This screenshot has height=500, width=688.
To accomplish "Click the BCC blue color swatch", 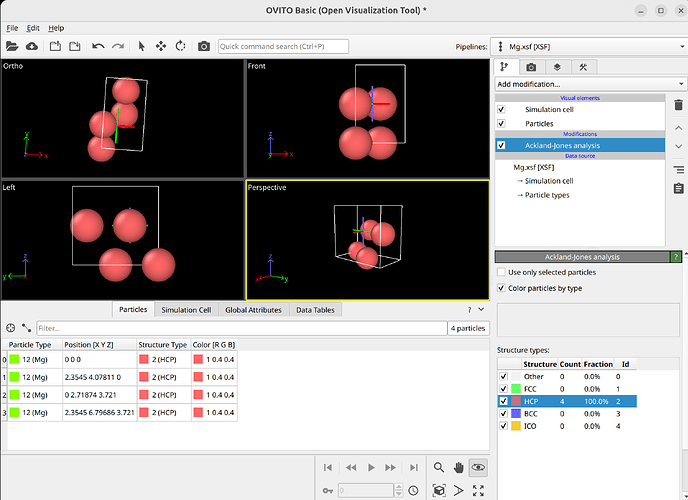I will [x=516, y=412].
